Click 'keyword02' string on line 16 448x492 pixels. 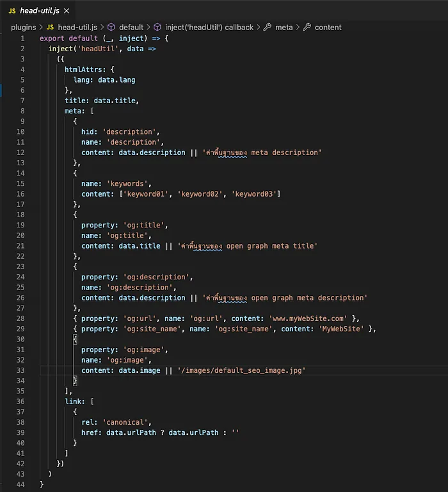(200, 194)
